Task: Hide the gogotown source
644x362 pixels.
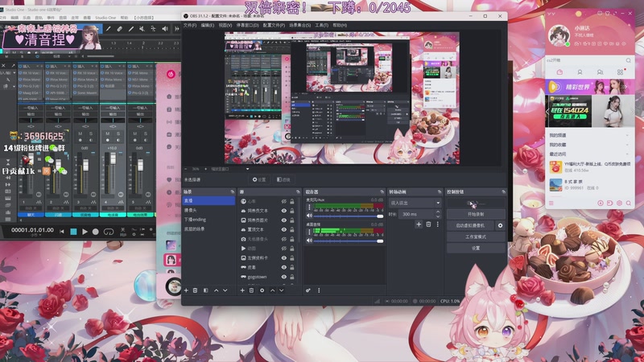Action: pos(284,277)
